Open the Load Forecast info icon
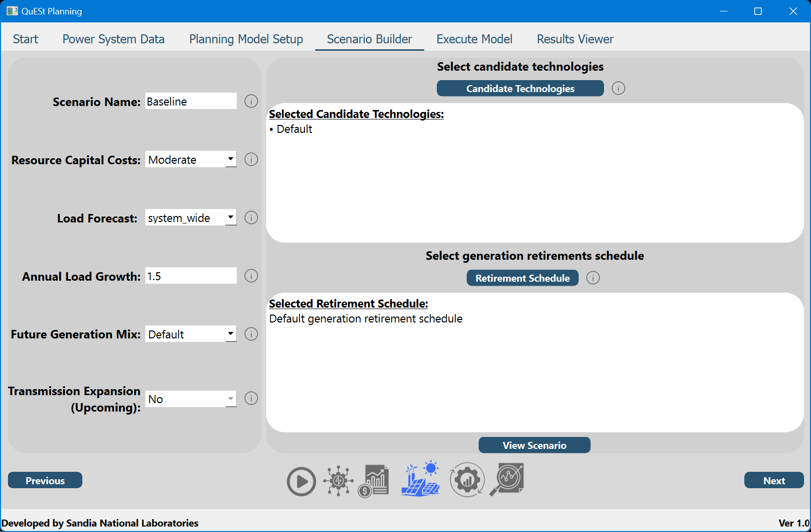811x532 pixels. point(251,218)
